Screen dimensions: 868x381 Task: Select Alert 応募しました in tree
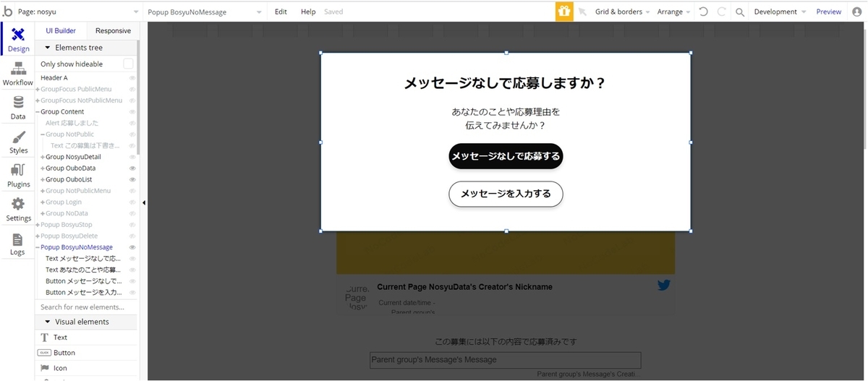pyautogui.click(x=72, y=123)
